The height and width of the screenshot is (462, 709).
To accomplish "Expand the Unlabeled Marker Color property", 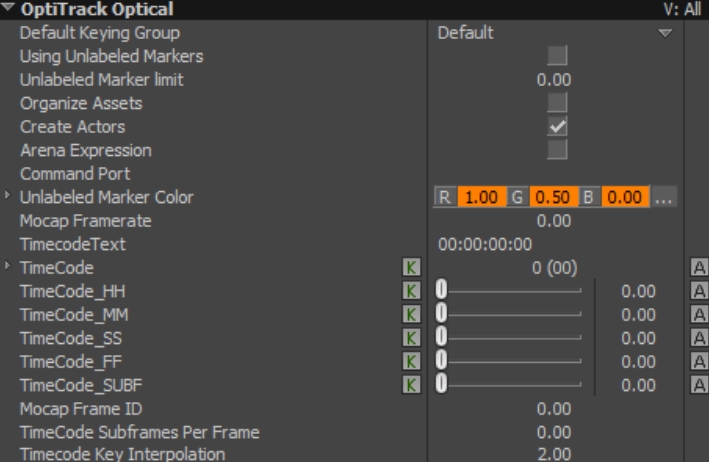I will (x=10, y=197).
